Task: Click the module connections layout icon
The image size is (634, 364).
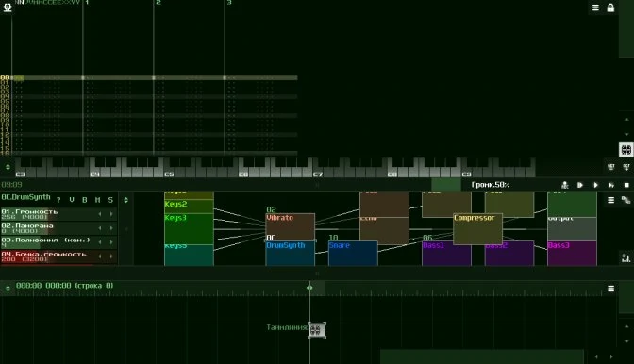Action: 626,200
